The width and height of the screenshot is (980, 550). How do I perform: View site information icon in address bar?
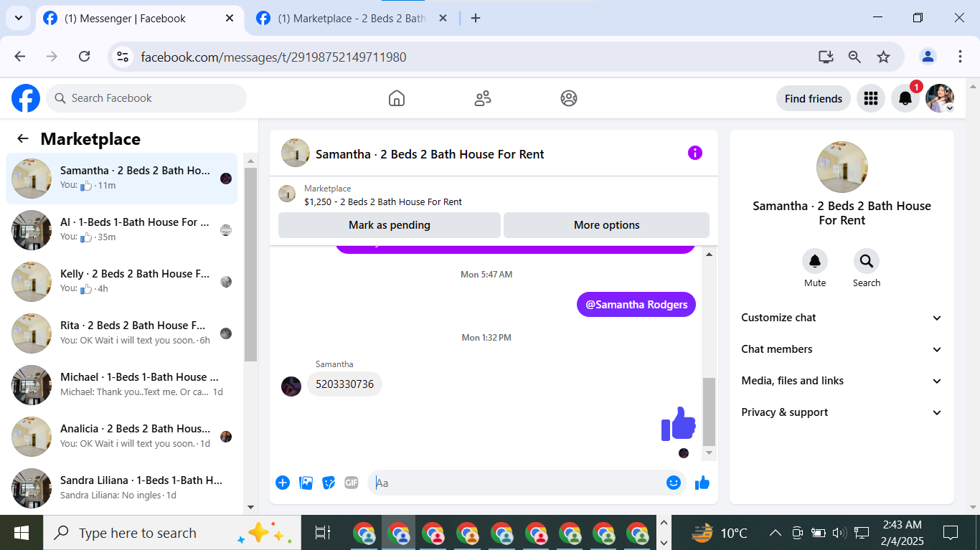coord(123,57)
